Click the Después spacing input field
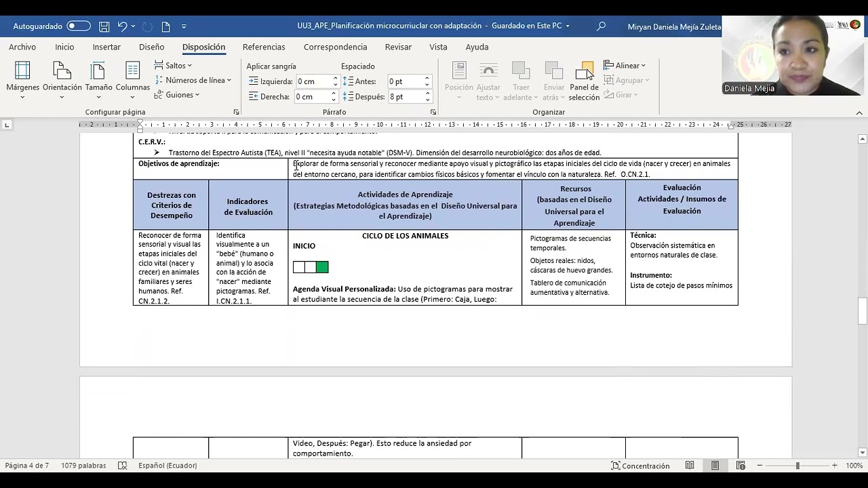Image resolution: width=868 pixels, height=488 pixels. [405, 97]
